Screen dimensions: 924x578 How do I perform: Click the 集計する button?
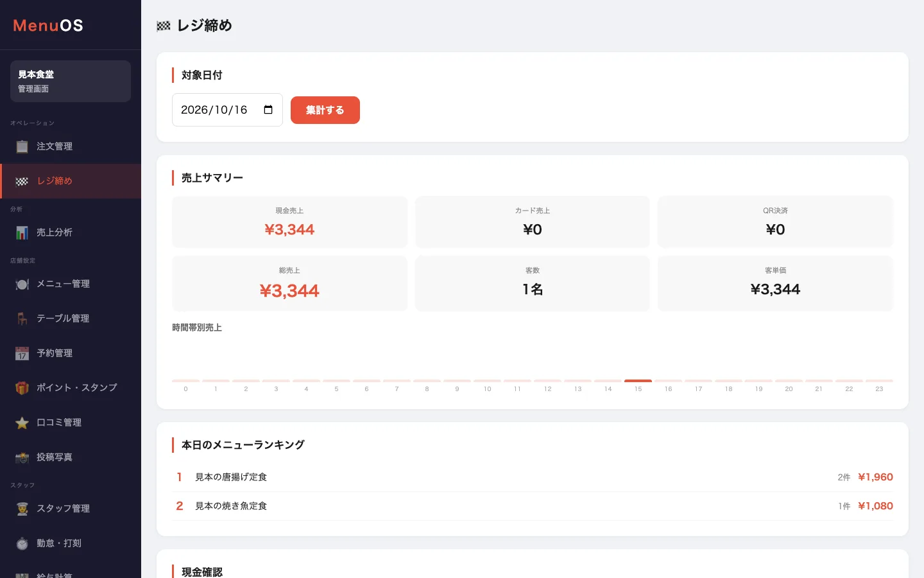[x=325, y=110]
